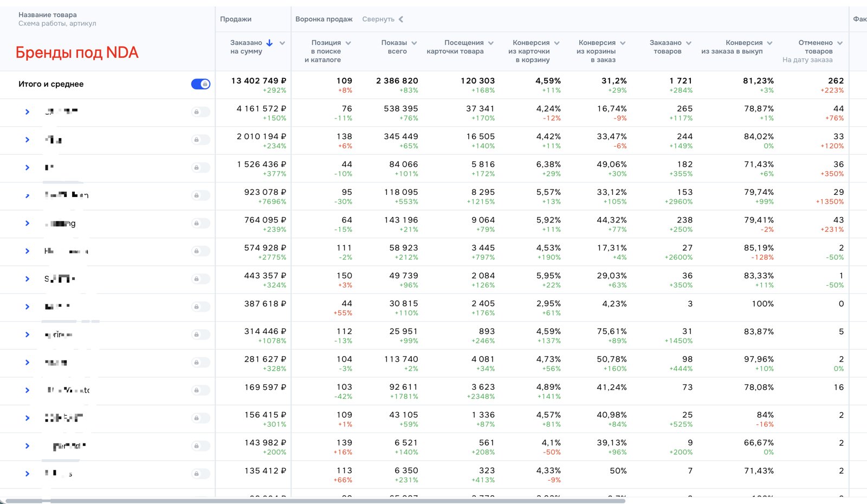Expand the row with 156 415 ₽
Screen dimensions: 867x504
(27, 418)
